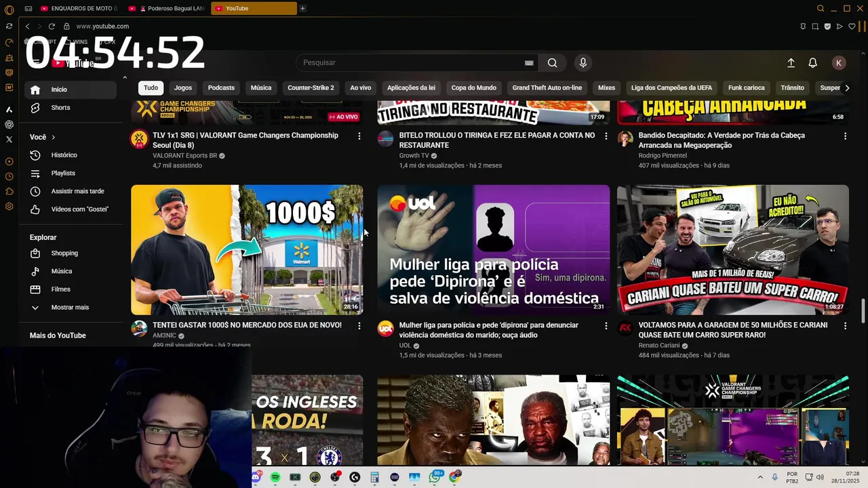Screen dimensions: 868x488
Task: Open WhatsApp from the taskbar
Action: (x=435, y=477)
